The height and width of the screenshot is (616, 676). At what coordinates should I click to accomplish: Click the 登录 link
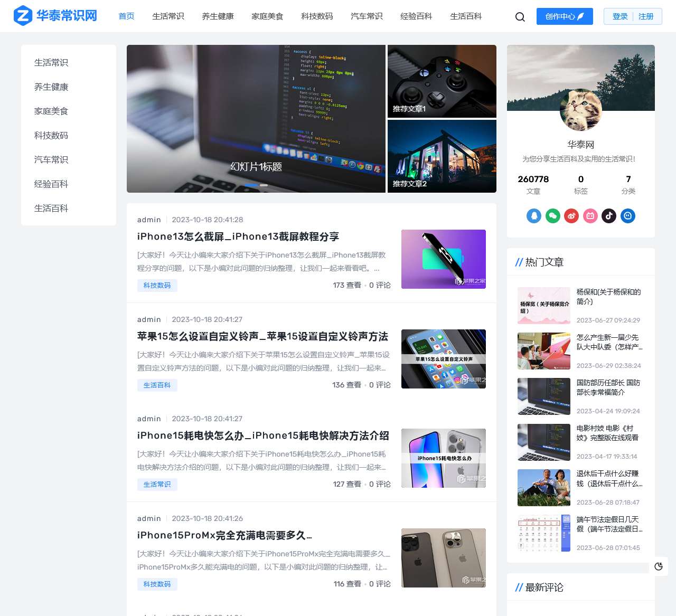point(620,16)
